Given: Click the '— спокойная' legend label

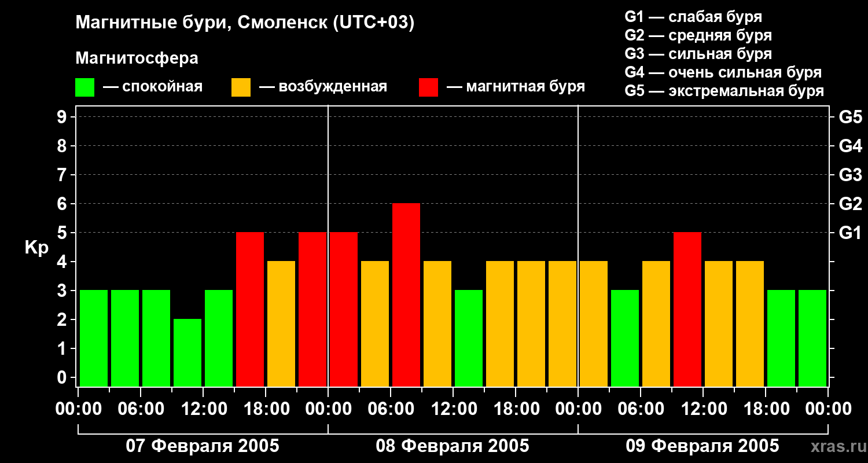Looking at the screenshot, I should coord(153,87).
